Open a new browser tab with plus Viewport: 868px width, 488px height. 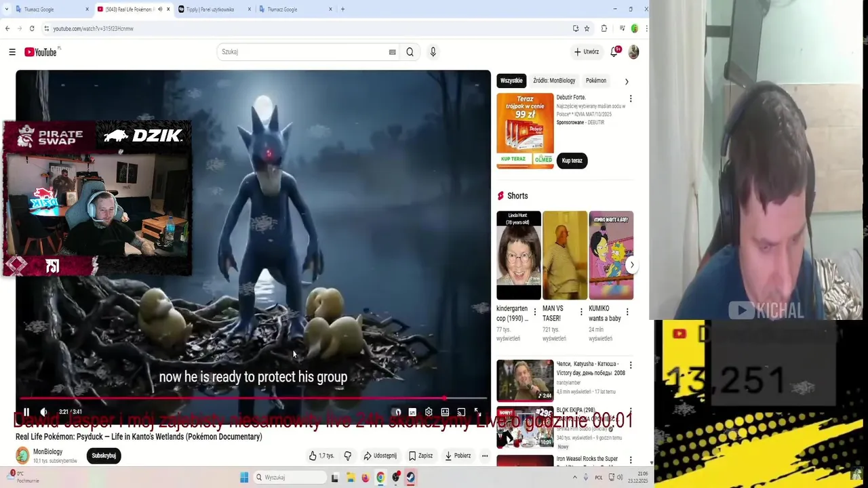click(x=342, y=9)
